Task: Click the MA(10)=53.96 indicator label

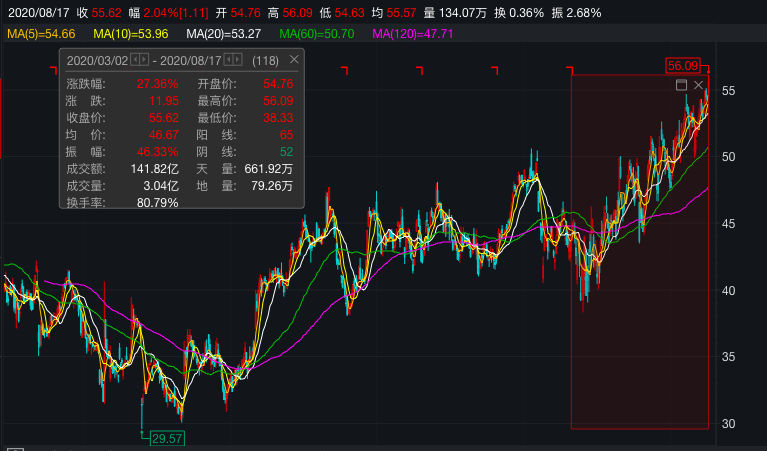Action: (132, 34)
